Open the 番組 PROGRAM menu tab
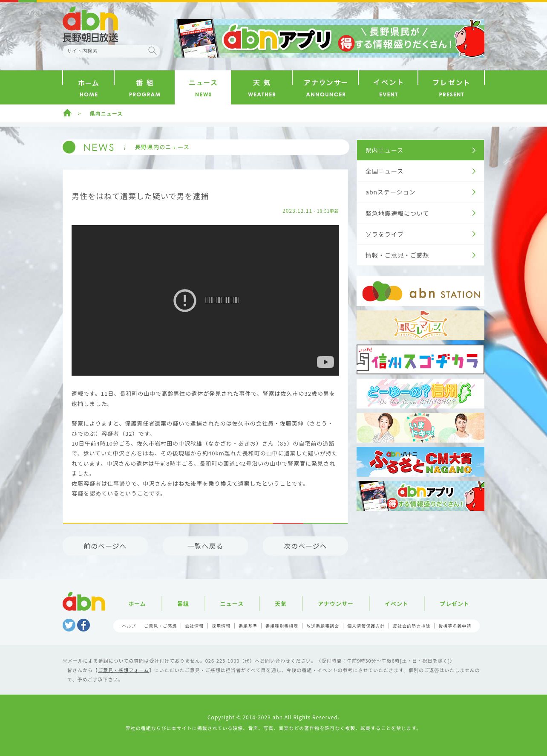 click(145, 87)
